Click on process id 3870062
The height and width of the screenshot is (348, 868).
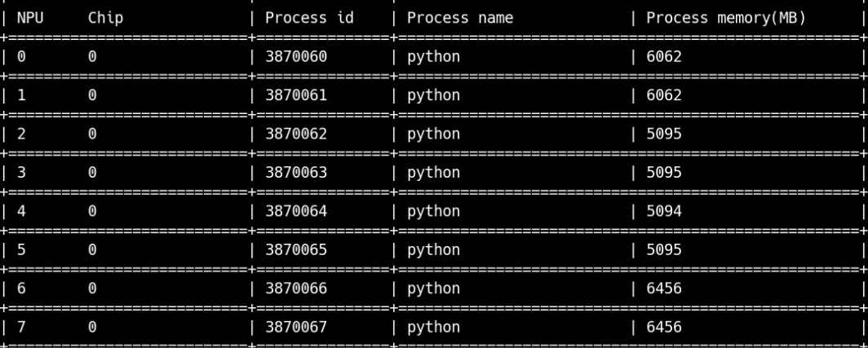296,134
